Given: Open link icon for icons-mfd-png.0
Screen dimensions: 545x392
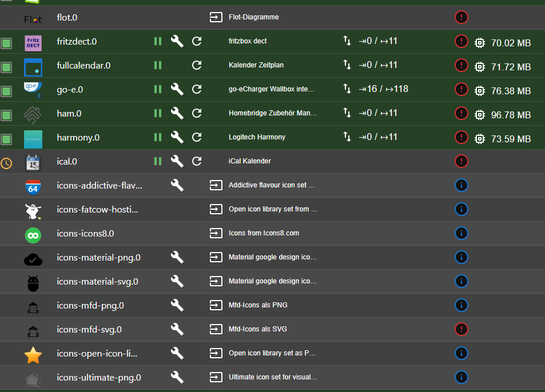Looking at the screenshot, I should click(216, 305).
